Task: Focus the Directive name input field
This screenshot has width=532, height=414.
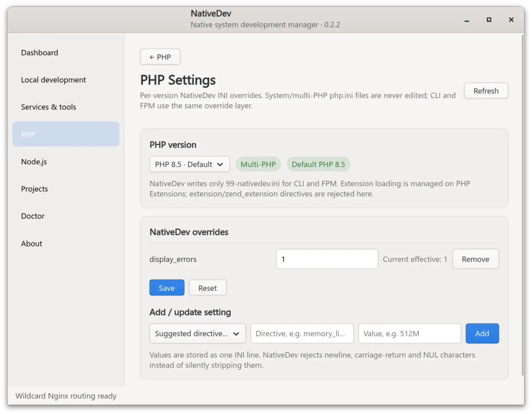Action: pyautogui.click(x=302, y=333)
